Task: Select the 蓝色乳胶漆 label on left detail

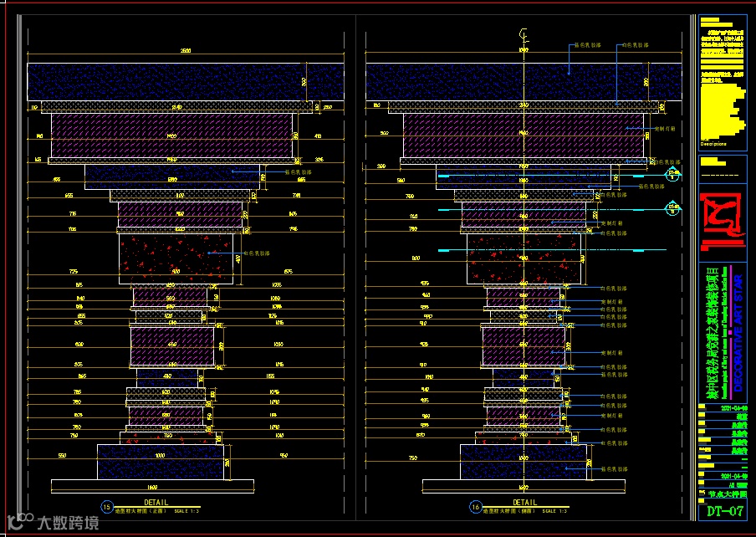Action: point(299,171)
